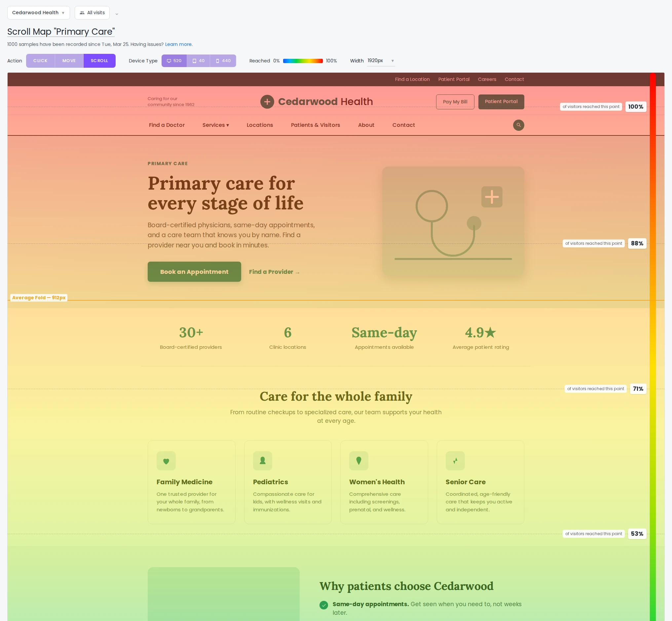Open the Learn more link
Image resolution: width=672 pixels, height=621 pixels.
[178, 44]
